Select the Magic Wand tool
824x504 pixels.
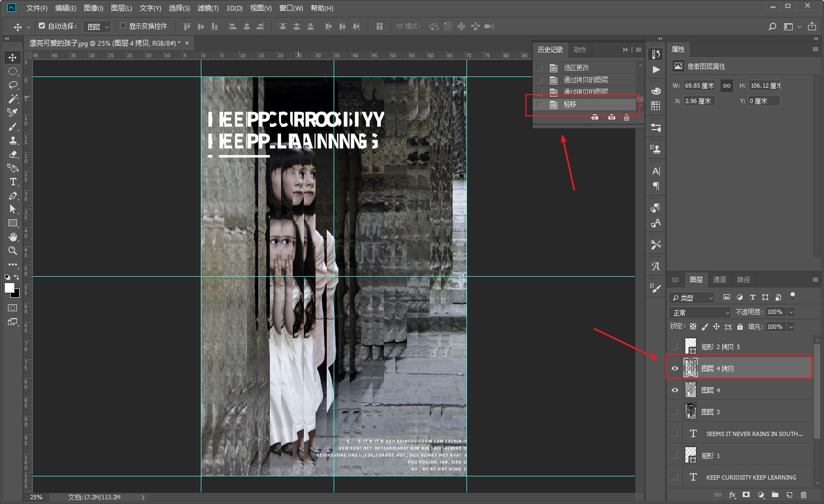click(x=13, y=99)
